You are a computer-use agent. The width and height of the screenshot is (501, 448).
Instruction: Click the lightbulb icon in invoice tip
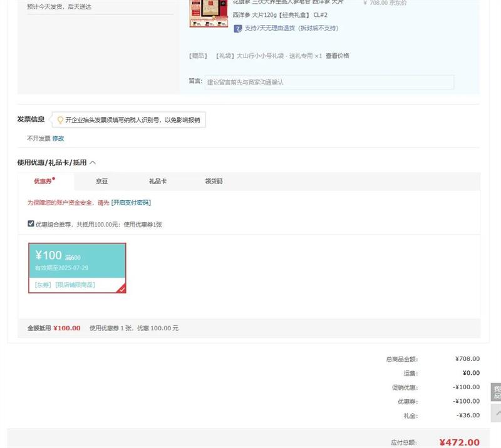60,120
